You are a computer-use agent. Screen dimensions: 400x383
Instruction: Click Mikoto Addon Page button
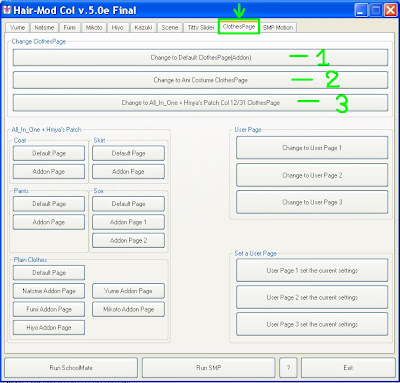(128, 309)
